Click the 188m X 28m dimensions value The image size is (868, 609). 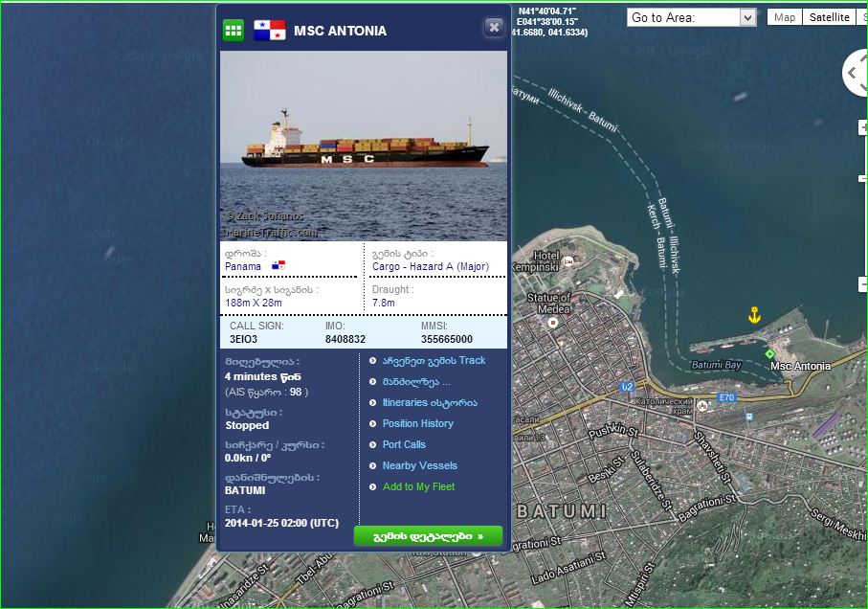click(254, 303)
